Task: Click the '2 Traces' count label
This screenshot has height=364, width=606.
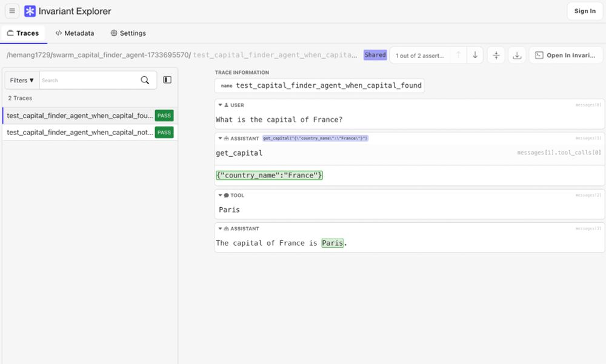Action: click(20, 98)
